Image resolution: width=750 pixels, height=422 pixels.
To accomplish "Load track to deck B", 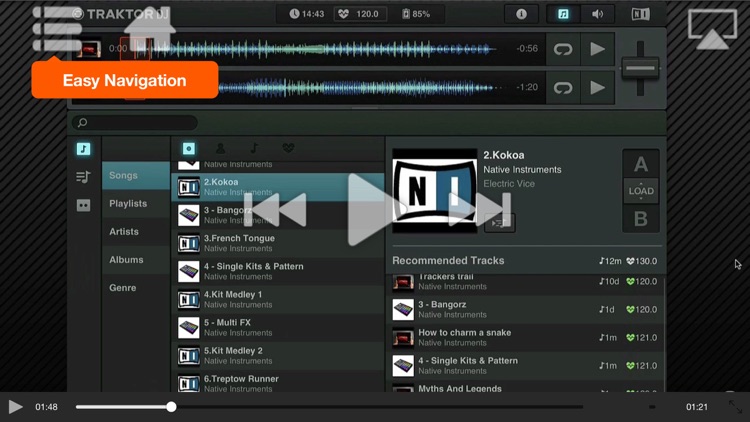I will point(641,219).
